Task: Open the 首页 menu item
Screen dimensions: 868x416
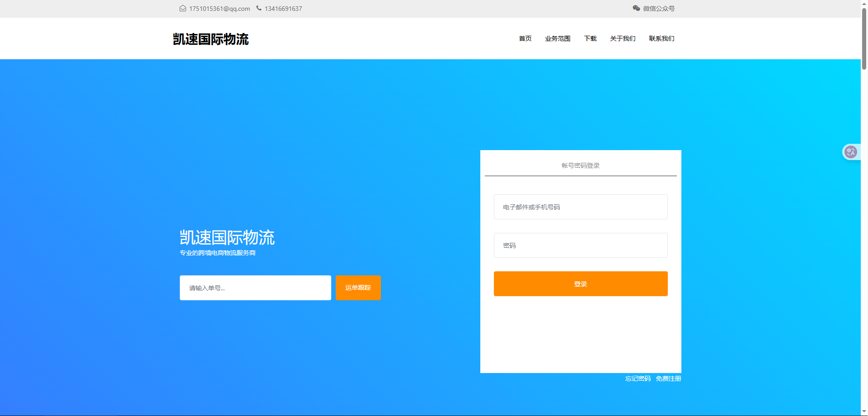Action: (525, 38)
